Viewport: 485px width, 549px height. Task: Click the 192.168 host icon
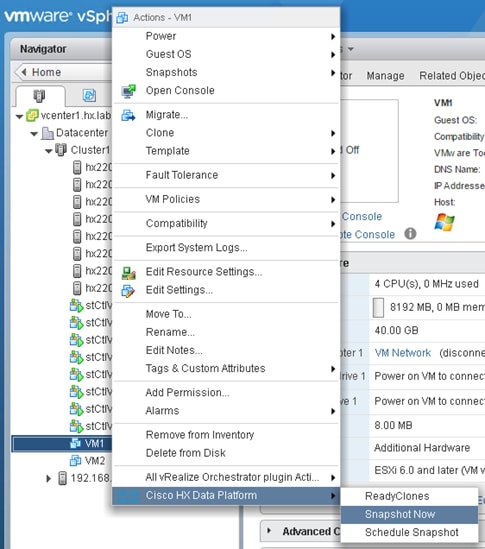pos(62,478)
